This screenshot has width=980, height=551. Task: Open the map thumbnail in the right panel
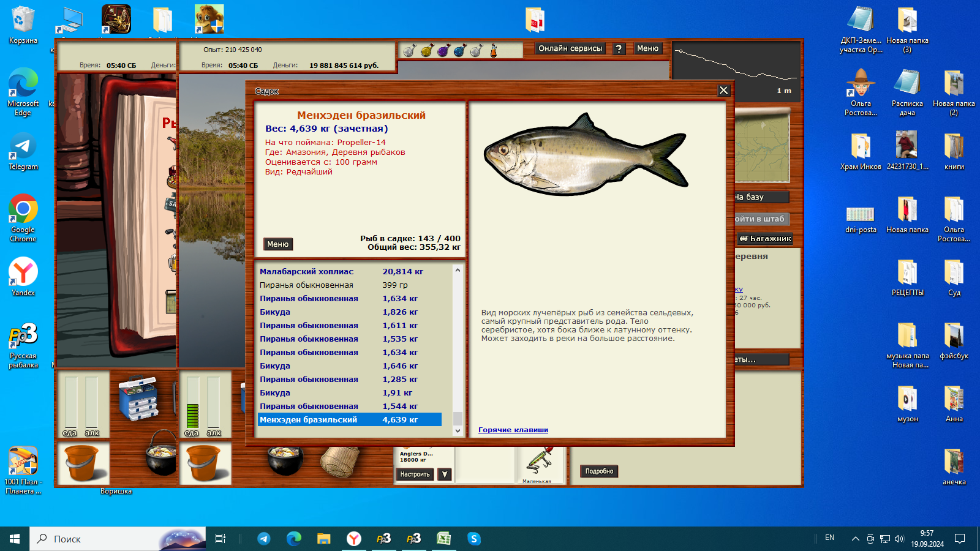761,146
